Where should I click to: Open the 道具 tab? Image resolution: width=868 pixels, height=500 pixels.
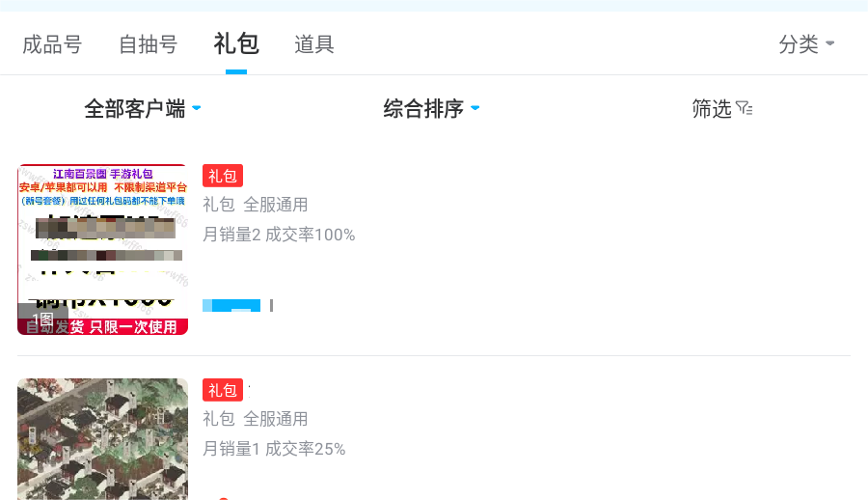coord(314,44)
